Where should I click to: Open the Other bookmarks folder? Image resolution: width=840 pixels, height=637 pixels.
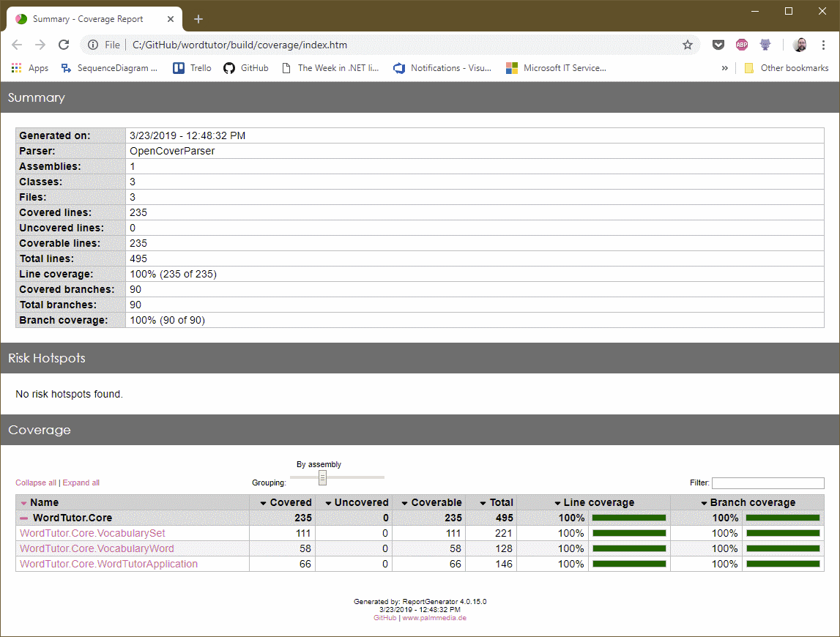point(787,68)
